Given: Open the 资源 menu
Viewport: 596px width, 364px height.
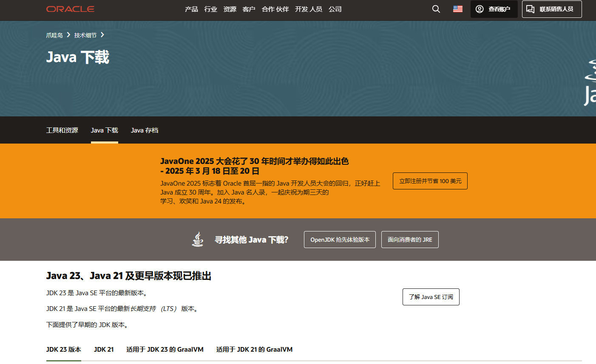Looking at the screenshot, I should [230, 9].
